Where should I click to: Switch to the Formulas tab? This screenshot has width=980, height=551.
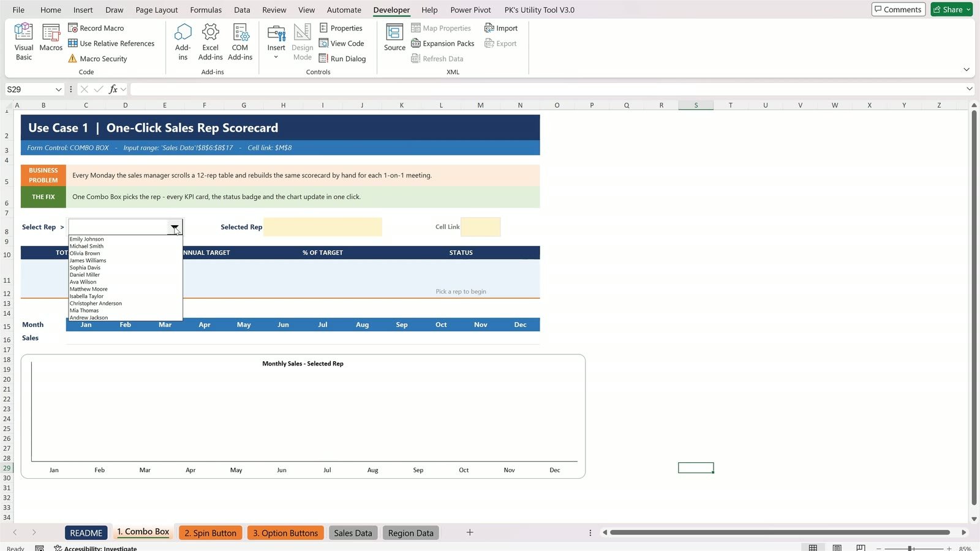click(x=206, y=10)
